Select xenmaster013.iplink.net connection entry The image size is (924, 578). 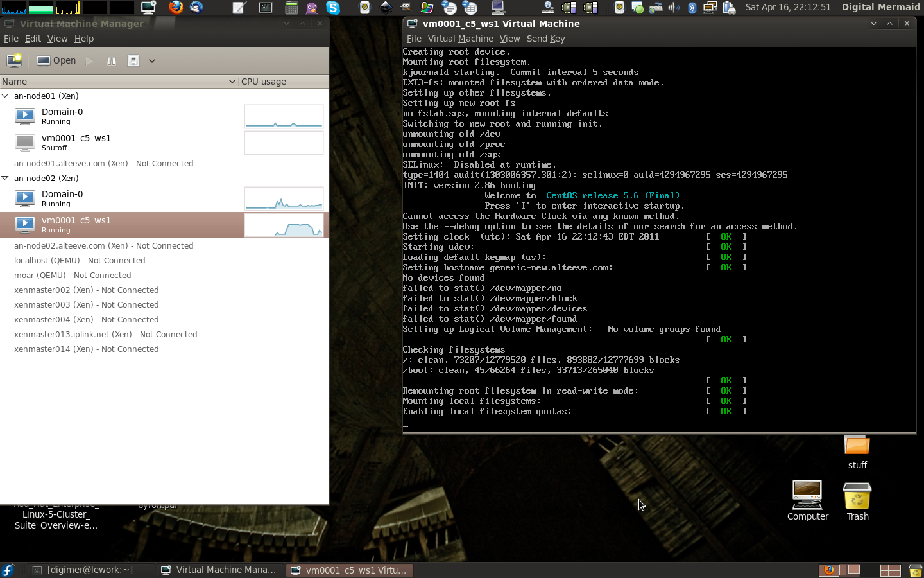point(105,334)
